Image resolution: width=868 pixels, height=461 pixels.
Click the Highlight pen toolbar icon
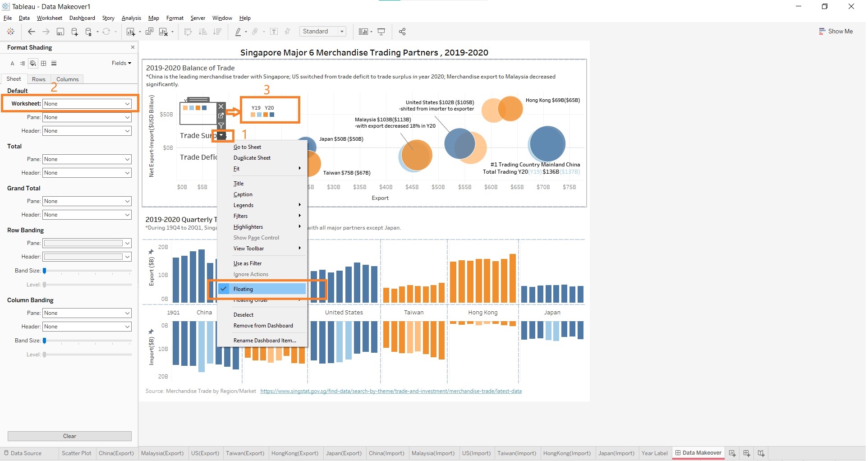(x=238, y=32)
